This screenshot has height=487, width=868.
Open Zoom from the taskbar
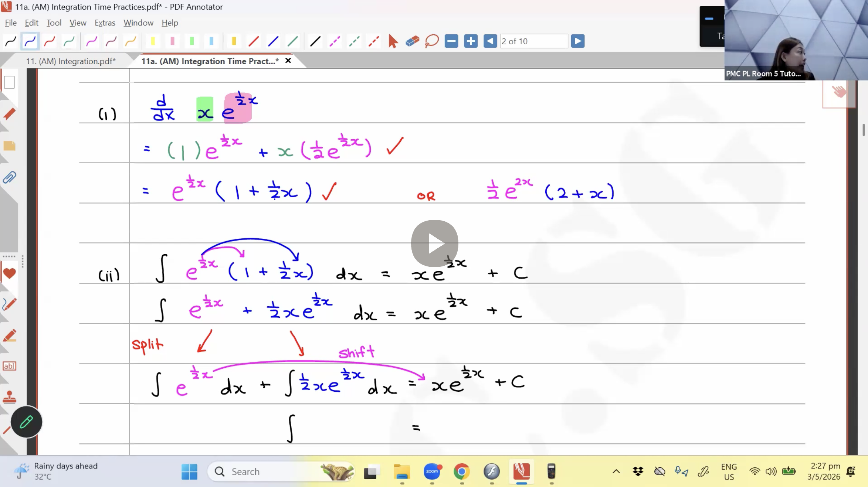point(432,471)
